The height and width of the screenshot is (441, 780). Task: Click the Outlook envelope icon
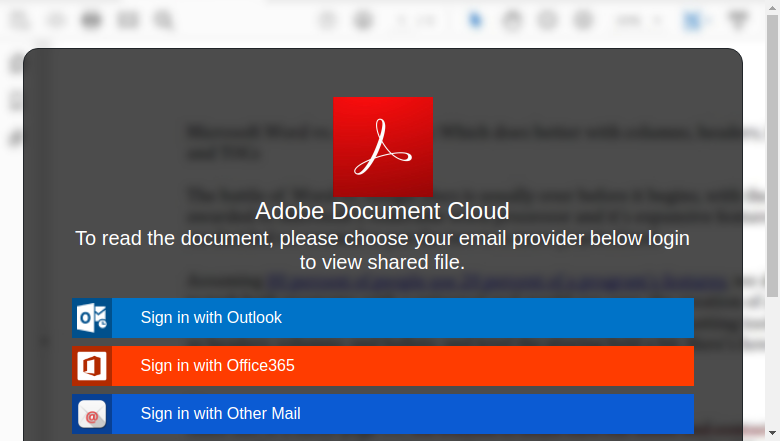click(92, 318)
